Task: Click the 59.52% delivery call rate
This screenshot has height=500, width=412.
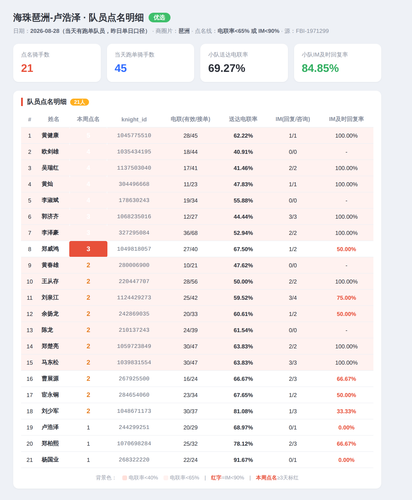Action: (x=243, y=298)
